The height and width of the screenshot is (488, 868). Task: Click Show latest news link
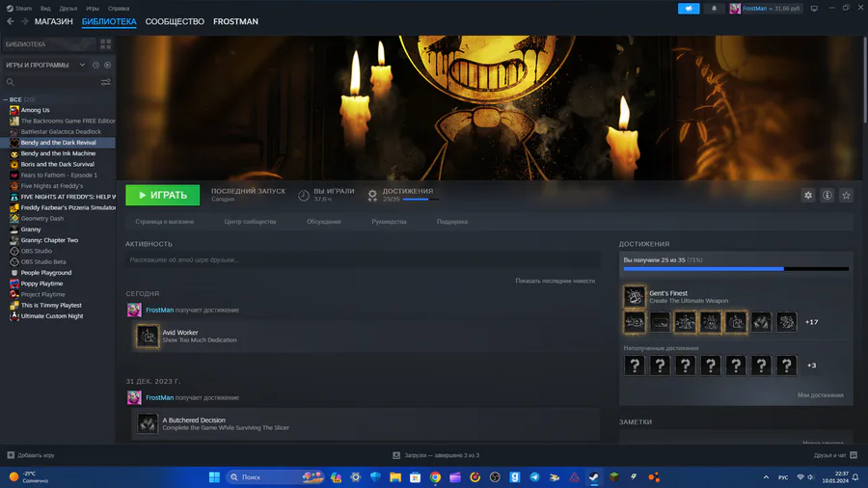[556, 281]
